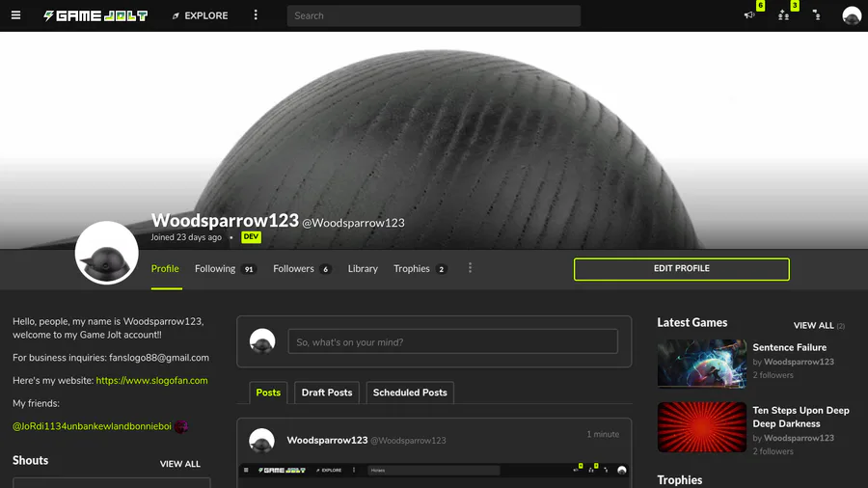
Task: Open Ten Steps Upon Deep Deep Darkness title
Action: click(x=800, y=418)
